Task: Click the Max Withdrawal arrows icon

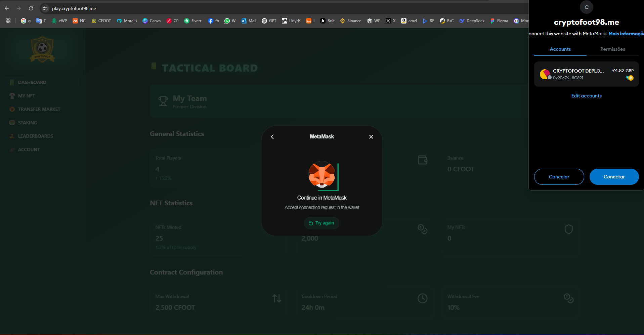Action: tap(277, 298)
